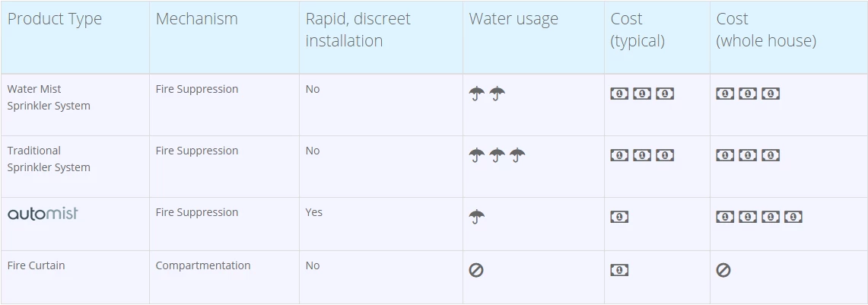Click the third umbrella in Traditional Sprinkler row
Viewport: 868px width, 305px height.
pos(518,155)
